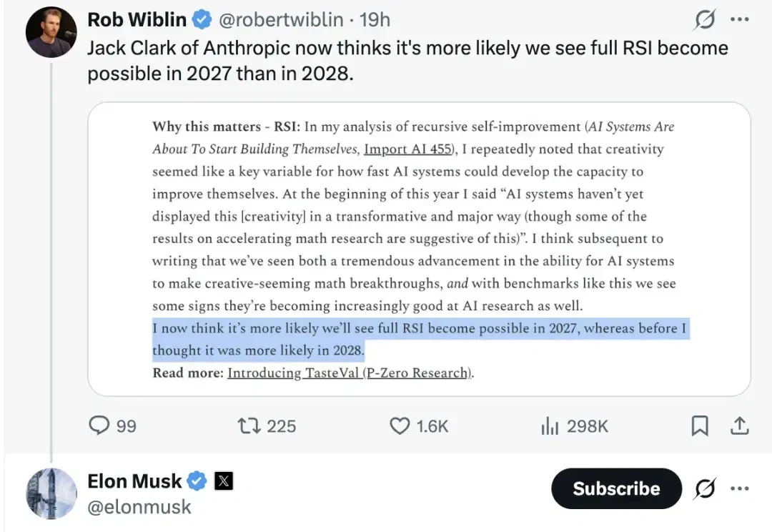
Task: Open the 19h timestamp of the tweet
Action: (374, 20)
